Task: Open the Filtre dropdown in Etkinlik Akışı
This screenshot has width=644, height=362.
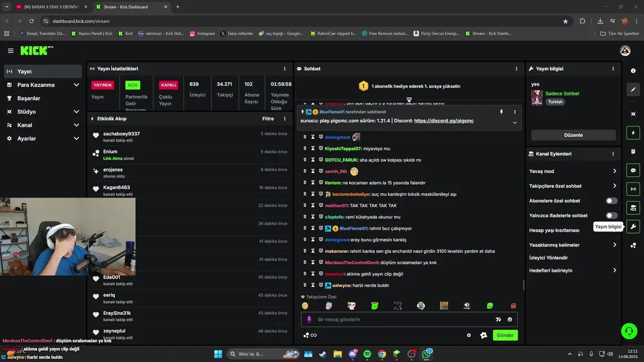Action: tap(268, 119)
